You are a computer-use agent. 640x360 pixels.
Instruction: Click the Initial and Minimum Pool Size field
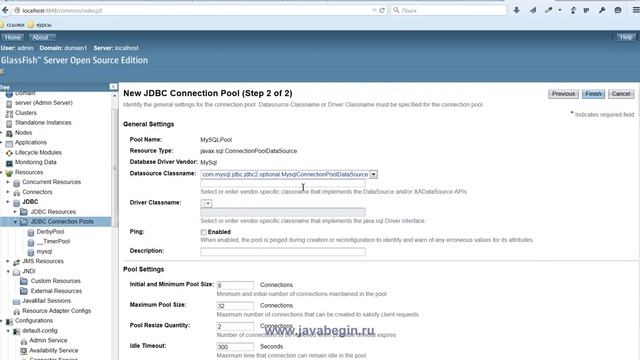[x=235, y=285]
